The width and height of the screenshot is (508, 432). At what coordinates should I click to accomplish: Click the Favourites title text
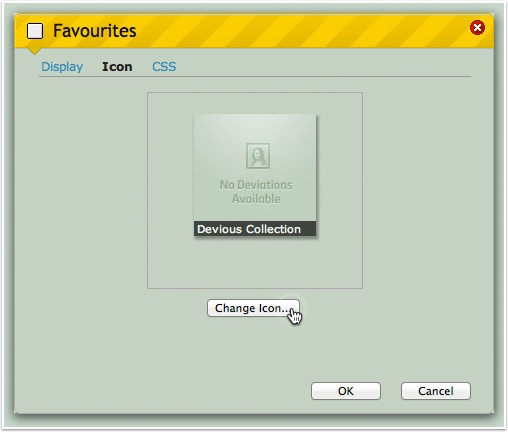[x=95, y=31]
